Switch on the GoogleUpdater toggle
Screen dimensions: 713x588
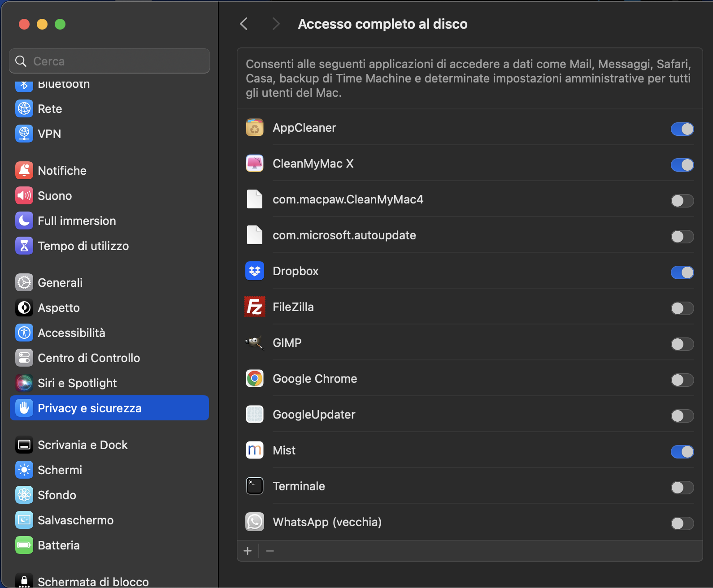pos(682,416)
